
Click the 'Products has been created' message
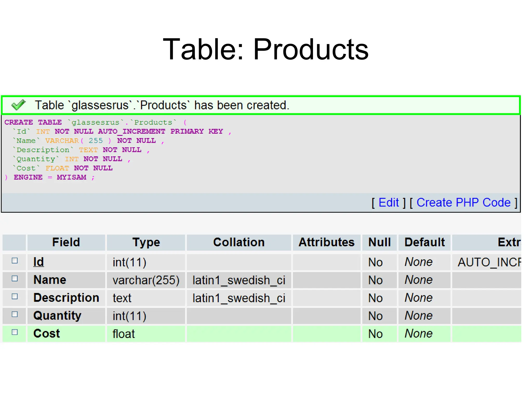pyautogui.click(x=162, y=105)
